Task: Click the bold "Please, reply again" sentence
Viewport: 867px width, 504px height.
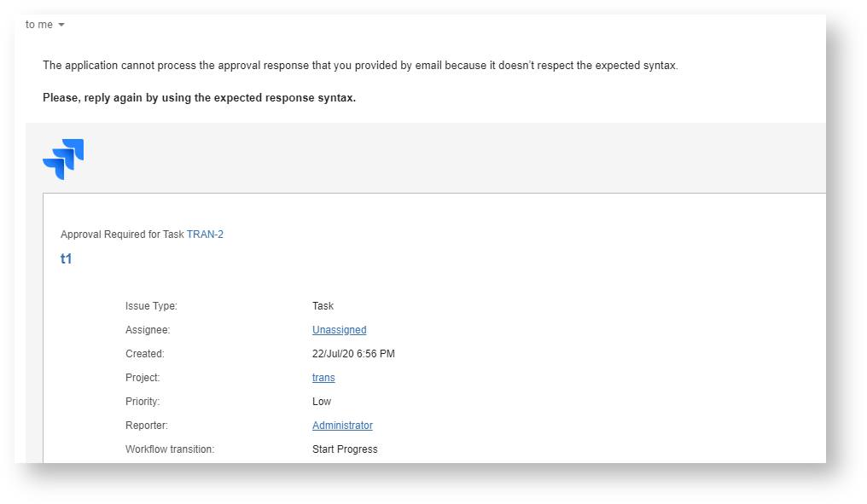Action: click(x=199, y=98)
